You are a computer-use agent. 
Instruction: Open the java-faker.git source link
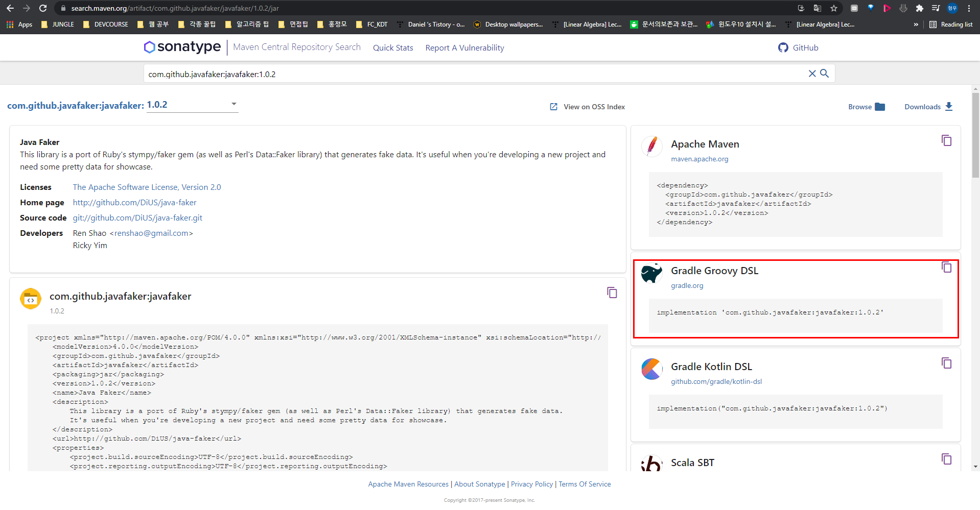tap(137, 218)
